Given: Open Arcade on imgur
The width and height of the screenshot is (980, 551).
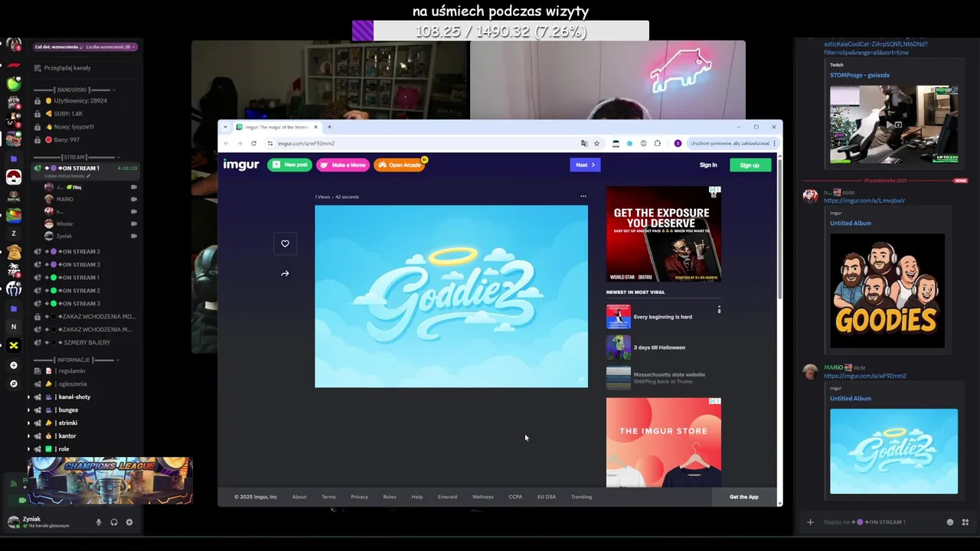Looking at the screenshot, I should click(x=400, y=165).
